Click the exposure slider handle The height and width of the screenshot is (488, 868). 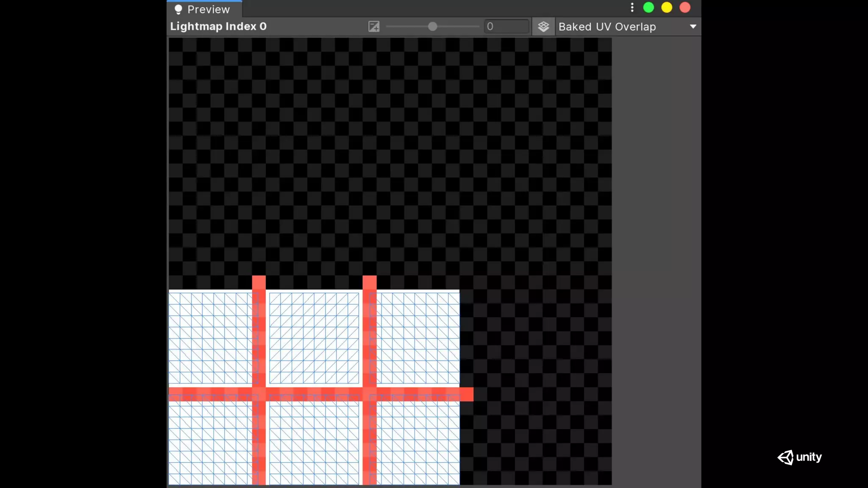point(432,27)
